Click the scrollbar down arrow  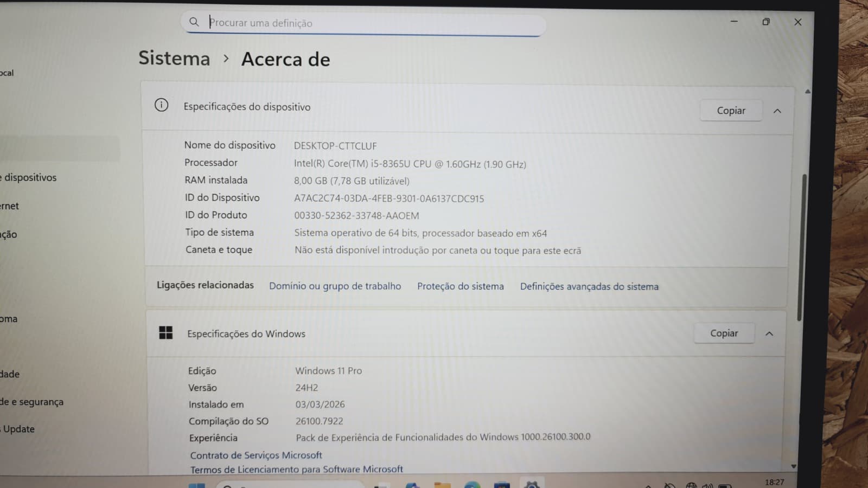(x=793, y=466)
